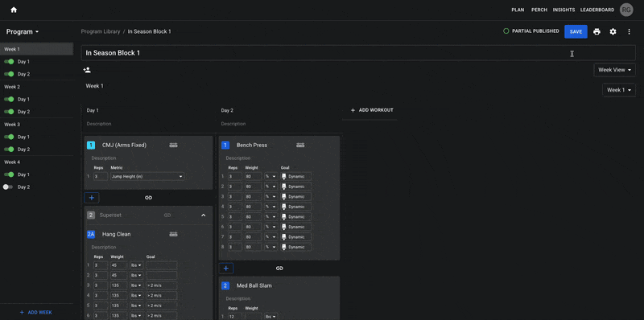Enable Week 4 Day 2 switch
Image resolution: width=644 pixels, height=320 pixels.
(8, 187)
